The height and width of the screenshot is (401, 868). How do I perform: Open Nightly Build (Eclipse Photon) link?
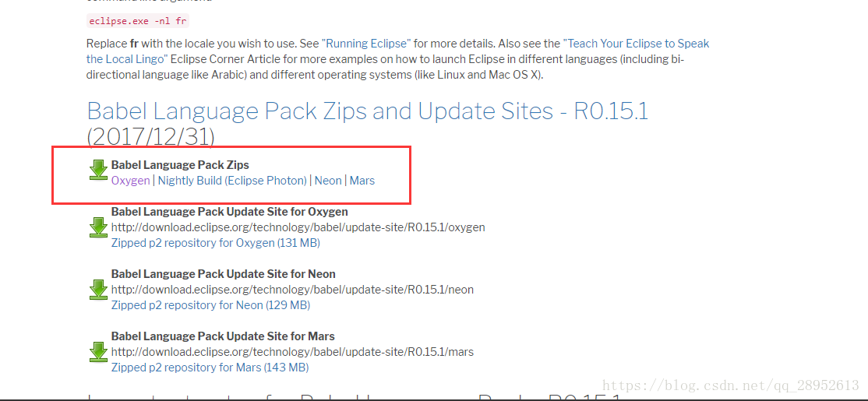[x=232, y=181]
